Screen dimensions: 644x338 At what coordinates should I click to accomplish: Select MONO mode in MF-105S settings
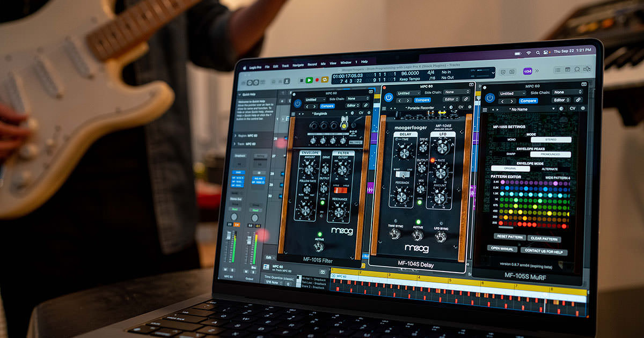511,139
